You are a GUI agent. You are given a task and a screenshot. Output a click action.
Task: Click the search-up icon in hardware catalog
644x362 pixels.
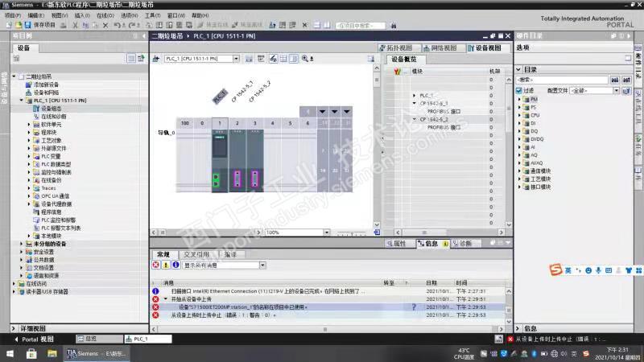(626, 80)
